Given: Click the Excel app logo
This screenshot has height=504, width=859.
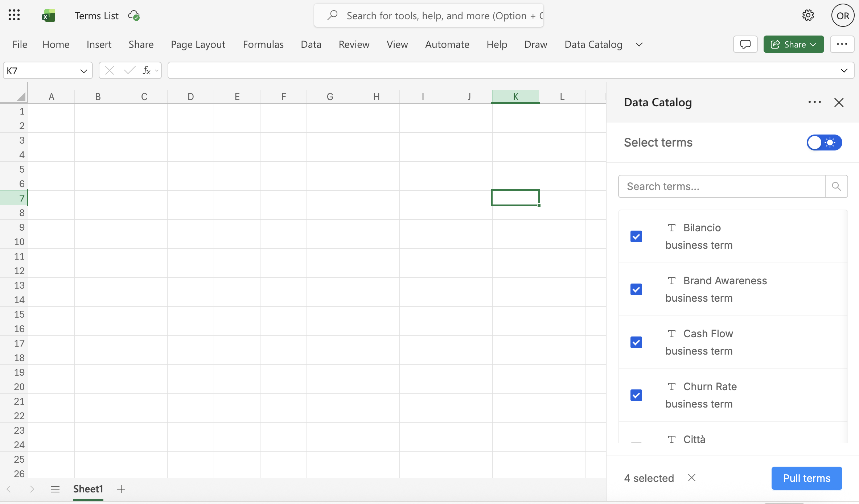Looking at the screenshot, I should pos(48,16).
